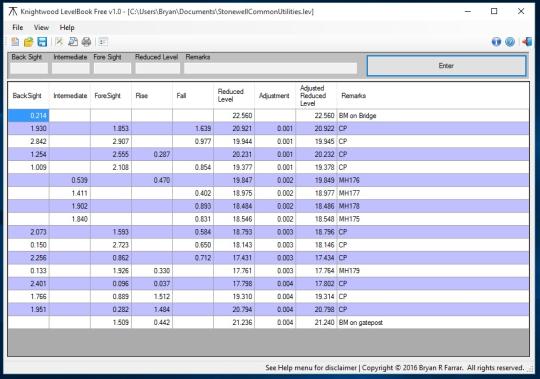Select the 0.712 fall cell

click(x=193, y=257)
